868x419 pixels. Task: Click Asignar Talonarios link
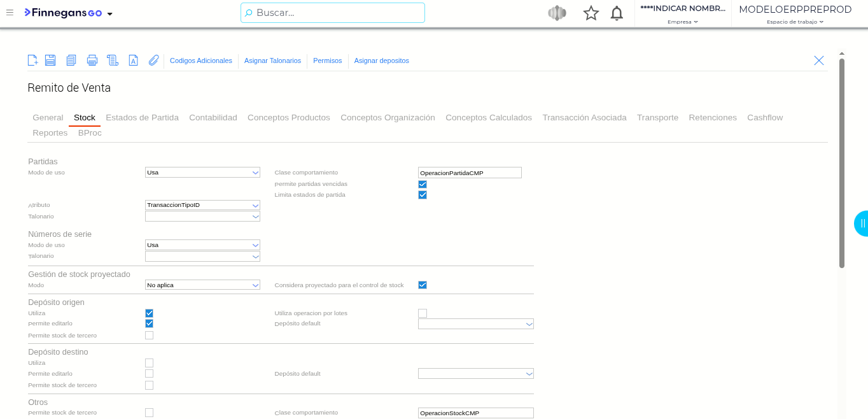(x=272, y=60)
